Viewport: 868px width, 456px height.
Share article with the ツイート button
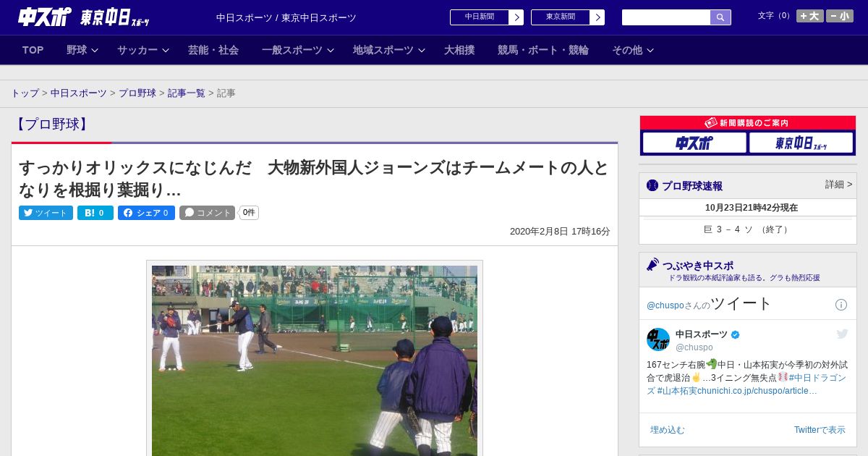46,213
